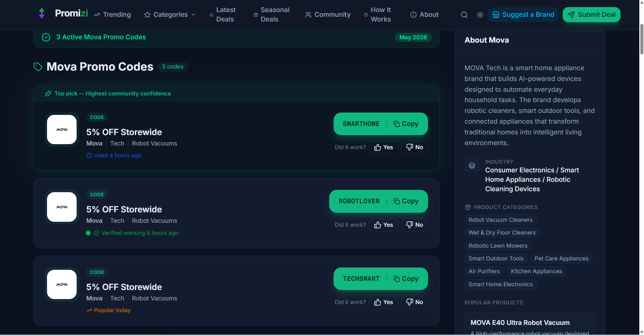Image resolution: width=644 pixels, height=335 pixels.
Task: Visit the Community page
Action: coord(328,14)
